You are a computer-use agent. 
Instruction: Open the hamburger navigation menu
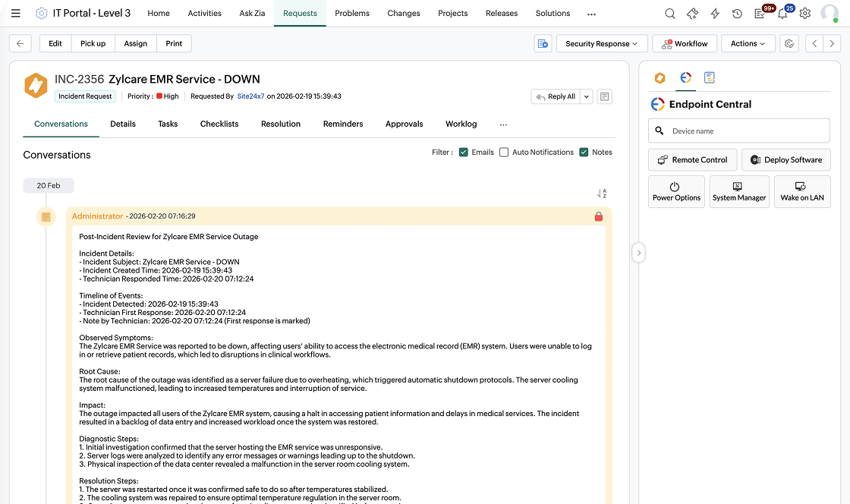[16, 13]
